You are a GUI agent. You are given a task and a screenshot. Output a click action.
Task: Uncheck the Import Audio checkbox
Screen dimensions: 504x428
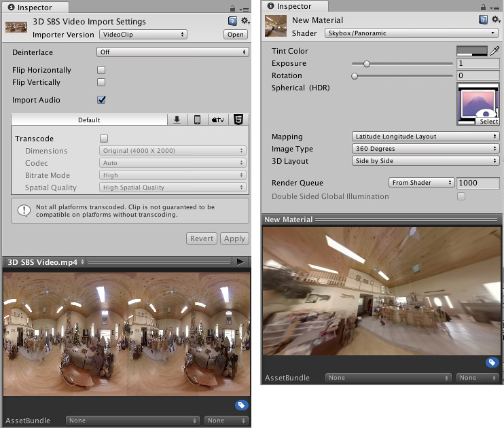click(x=101, y=100)
